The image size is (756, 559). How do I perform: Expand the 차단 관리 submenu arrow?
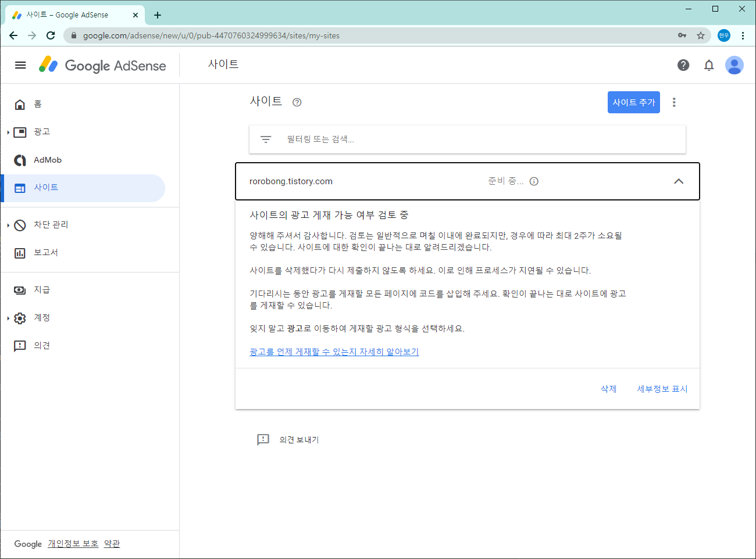click(x=8, y=225)
